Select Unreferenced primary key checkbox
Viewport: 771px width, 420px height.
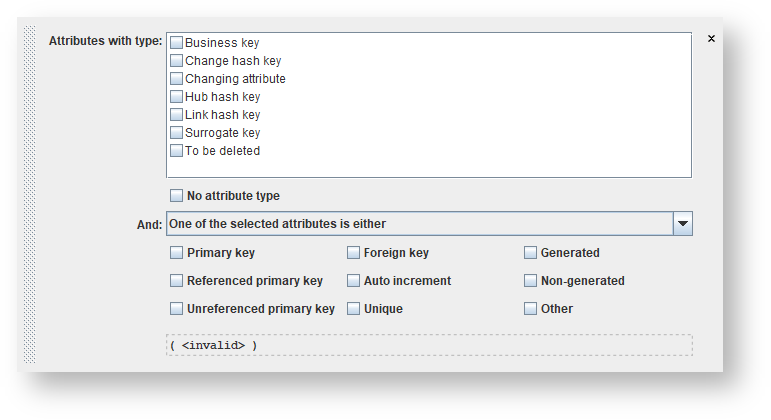pyautogui.click(x=177, y=309)
